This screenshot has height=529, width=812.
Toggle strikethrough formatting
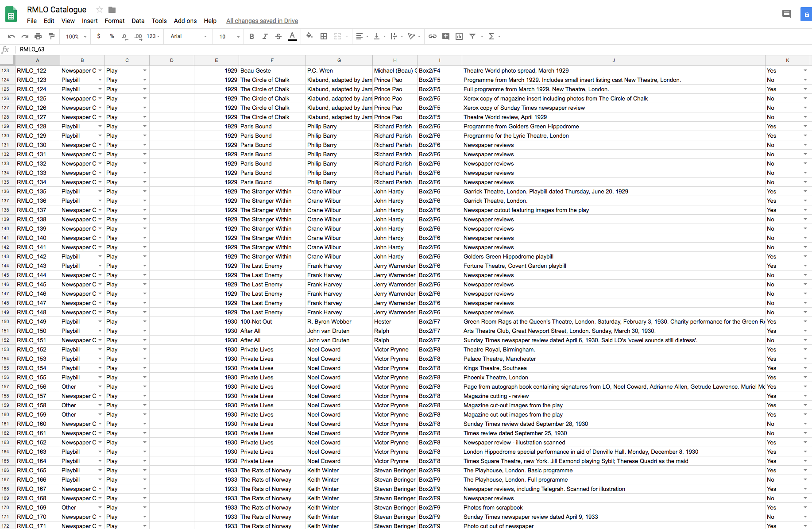click(278, 36)
